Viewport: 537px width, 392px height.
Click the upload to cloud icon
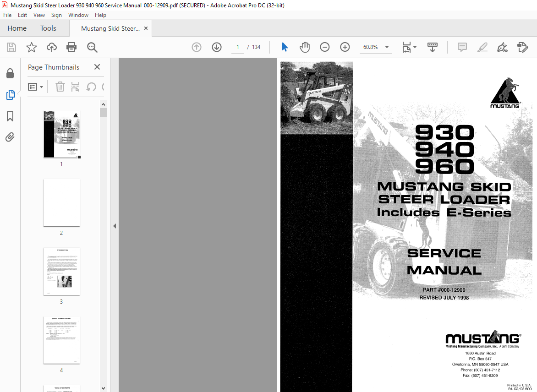click(x=52, y=47)
